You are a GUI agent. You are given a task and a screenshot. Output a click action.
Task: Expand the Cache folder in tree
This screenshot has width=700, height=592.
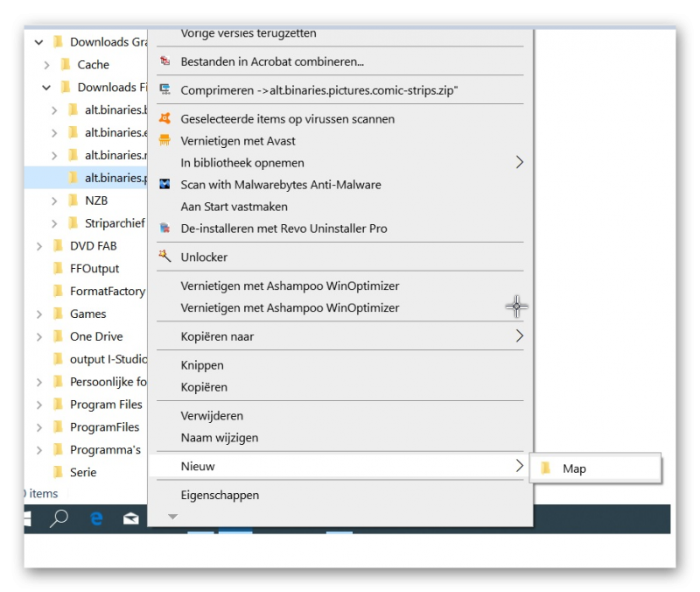[x=47, y=65]
